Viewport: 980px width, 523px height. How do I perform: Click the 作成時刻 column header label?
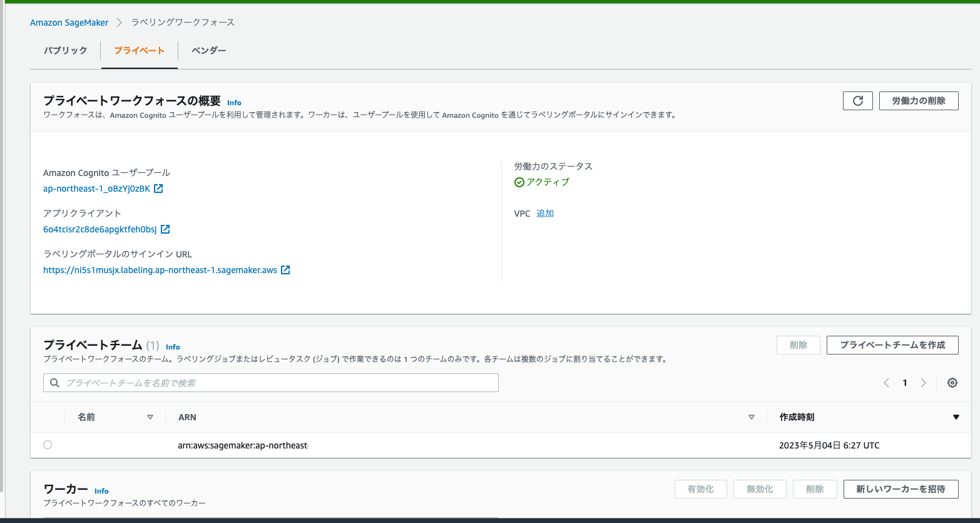tap(797, 417)
